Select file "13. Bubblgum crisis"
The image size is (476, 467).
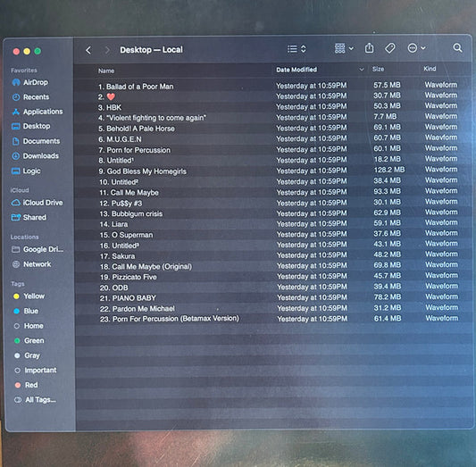coord(131,214)
